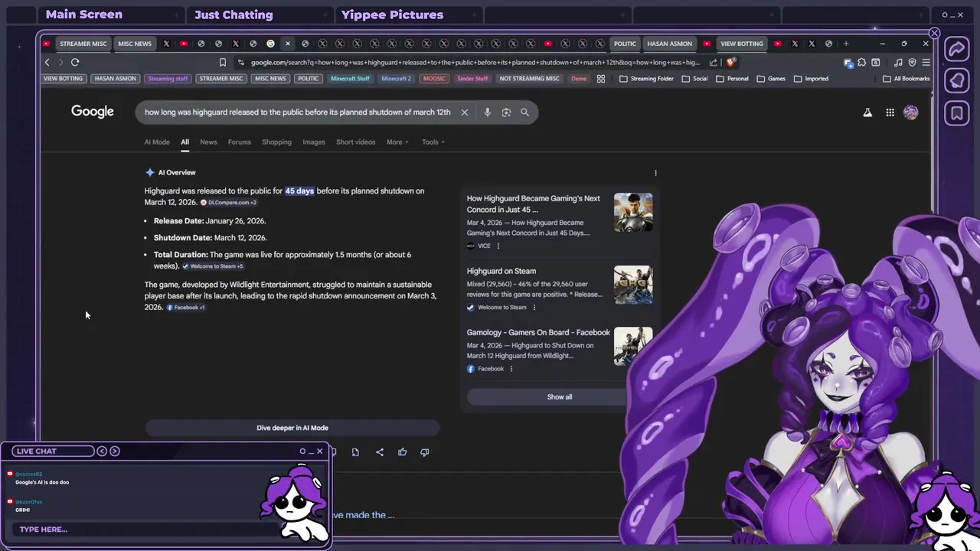Open the Brave Shields lion icon
The width and height of the screenshot is (980, 551).
731,62
